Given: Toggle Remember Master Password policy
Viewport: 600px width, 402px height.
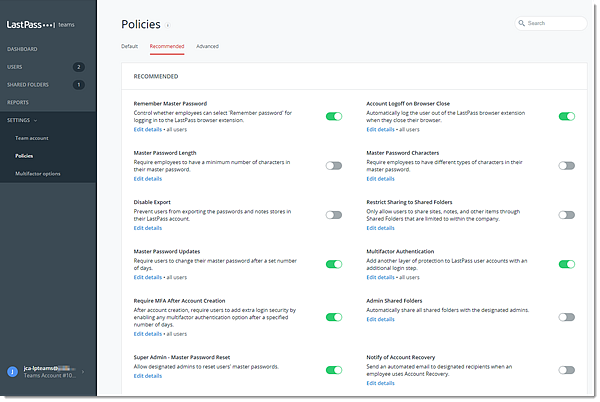Looking at the screenshot, I should point(334,116).
